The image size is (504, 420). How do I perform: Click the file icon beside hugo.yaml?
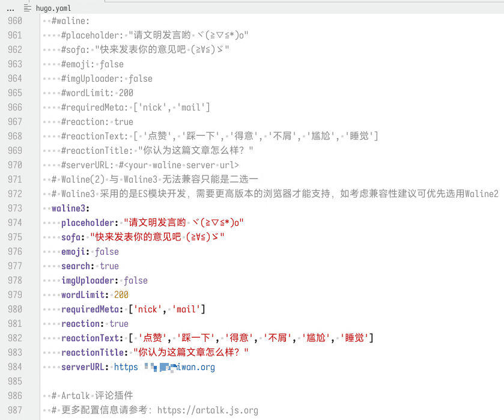27,8
